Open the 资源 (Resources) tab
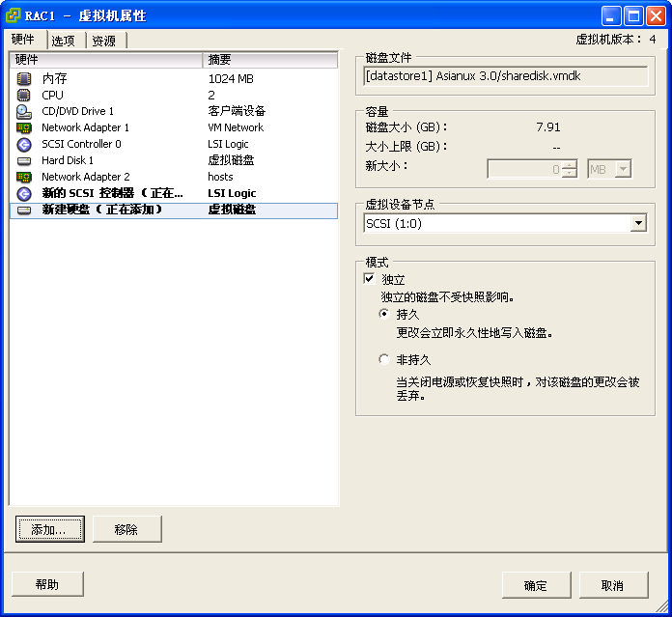Viewport: 672px width, 617px height. point(104,41)
